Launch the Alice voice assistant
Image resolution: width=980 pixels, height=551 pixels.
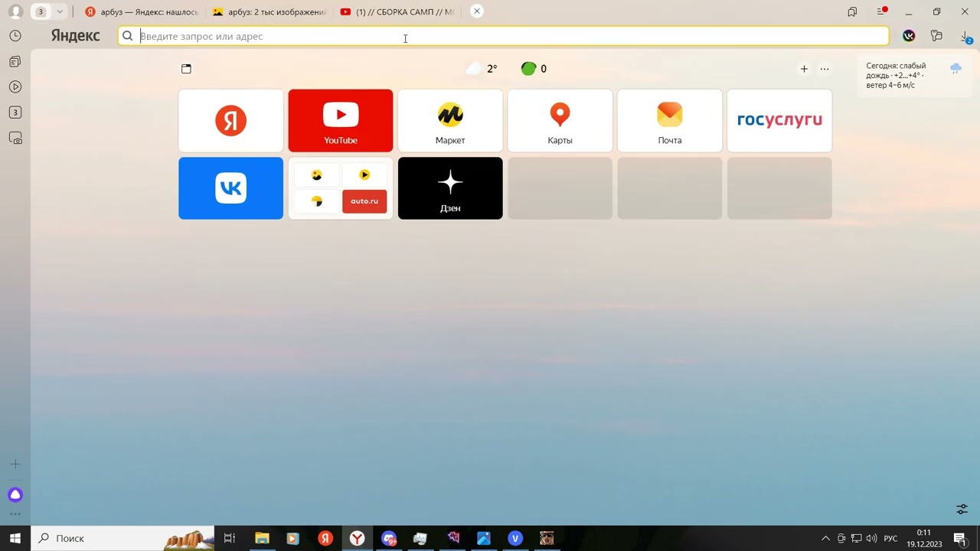point(15,494)
